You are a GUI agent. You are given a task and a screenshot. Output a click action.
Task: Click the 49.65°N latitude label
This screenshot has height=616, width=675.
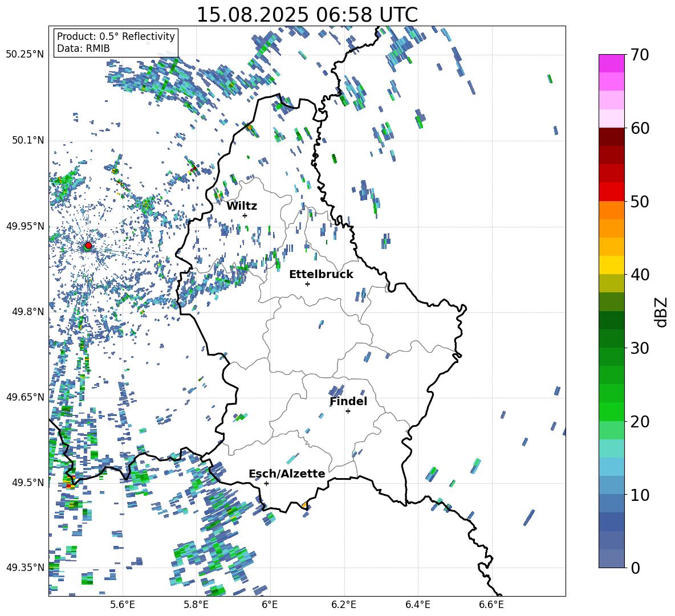(x=25, y=397)
